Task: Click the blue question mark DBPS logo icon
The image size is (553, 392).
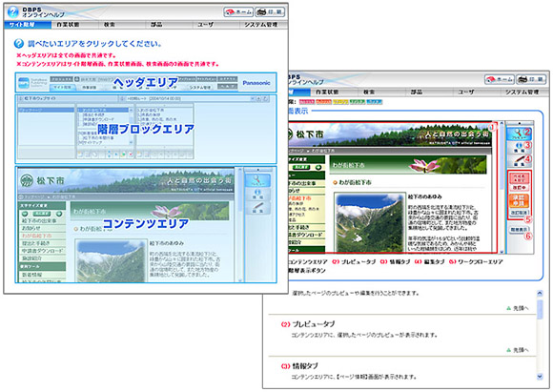Action: [12, 12]
